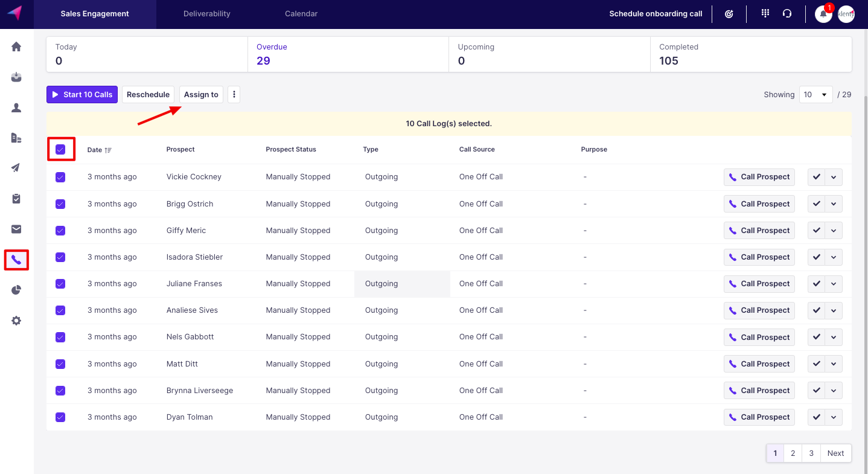Click the Start 10 Calls button
The height and width of the screenshot is (474, 868).
pos(82,95)
